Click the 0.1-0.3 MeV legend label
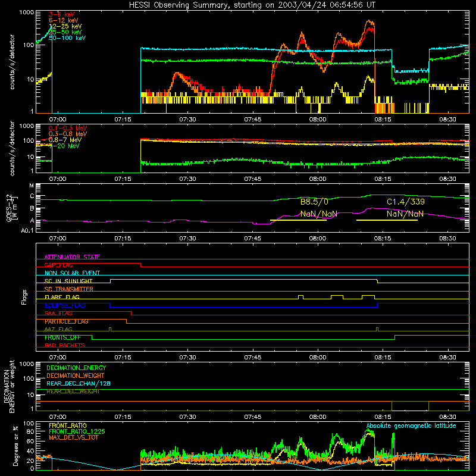This screenshot has height=476, width=476. coord(68,128)
